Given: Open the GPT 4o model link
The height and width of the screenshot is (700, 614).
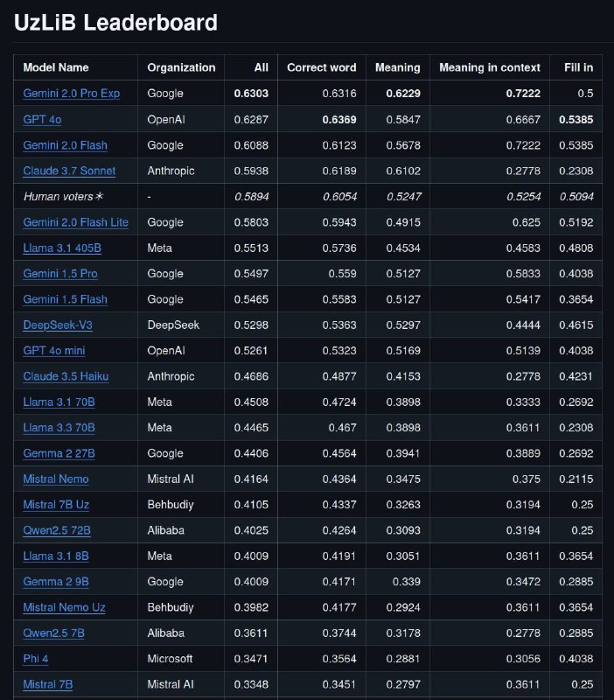Looking at the screenshot, I should (42, 119).
